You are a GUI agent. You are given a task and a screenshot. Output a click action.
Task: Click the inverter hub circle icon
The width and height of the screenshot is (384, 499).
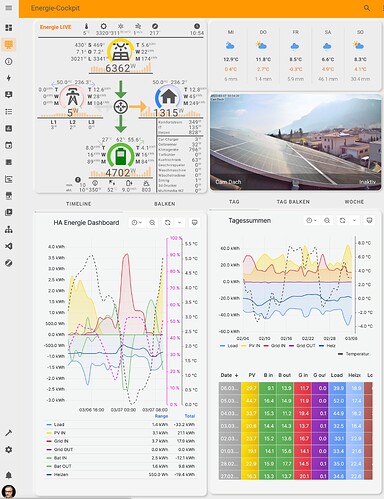pos(121,107)
